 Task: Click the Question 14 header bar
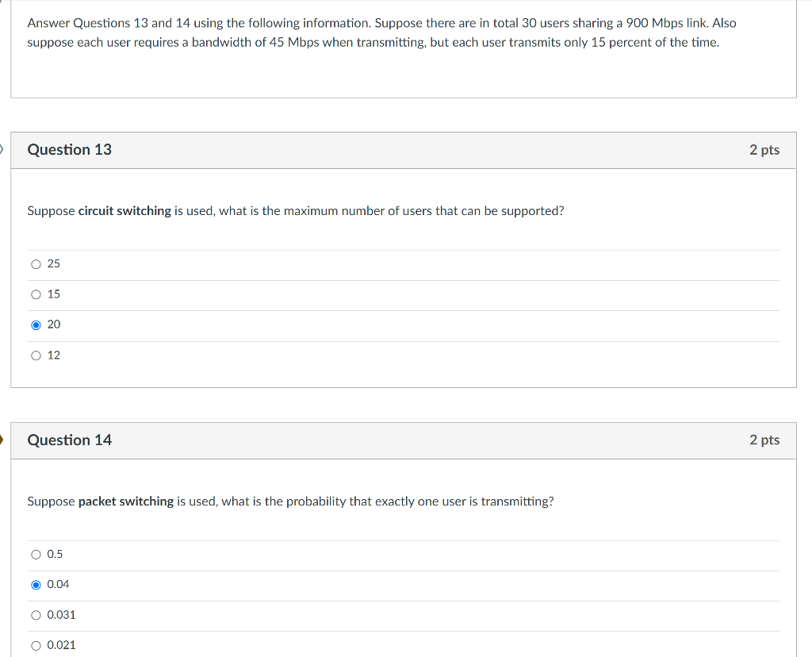coord(396,440)
